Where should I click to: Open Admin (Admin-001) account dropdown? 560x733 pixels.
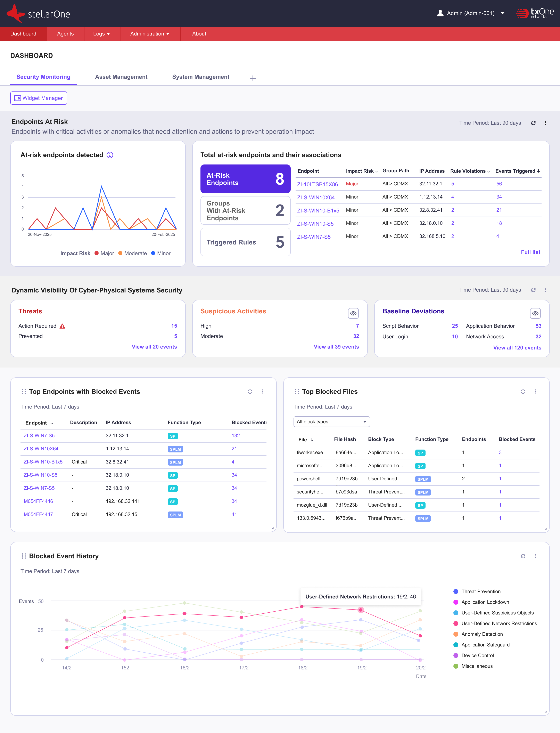[x=471, y=13]
